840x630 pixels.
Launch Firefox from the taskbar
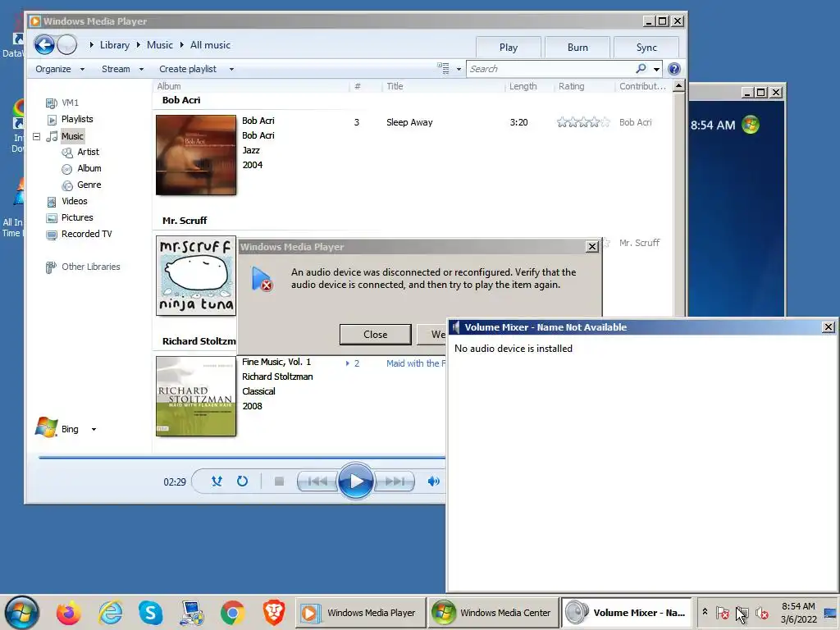[69, 612]
